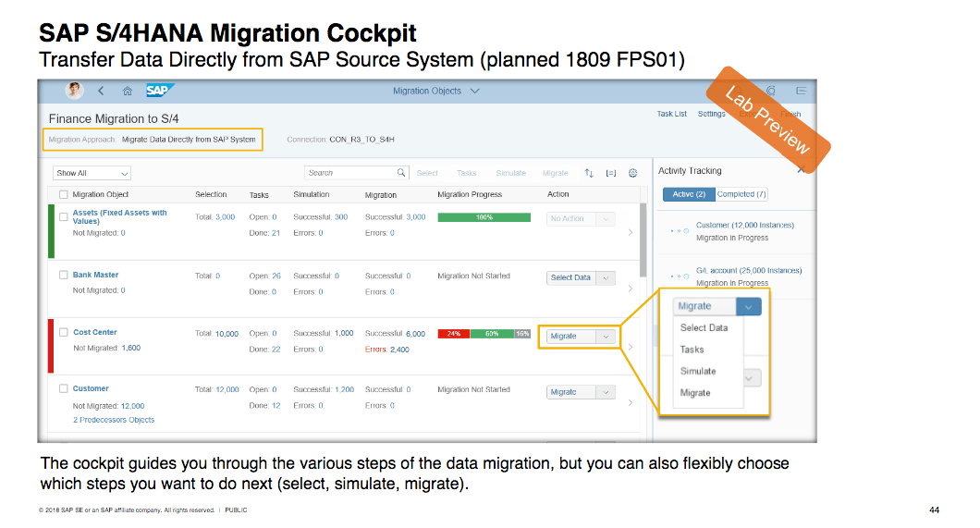Open the user profile avatar
The image size is (980, 528).
[74, 91]
